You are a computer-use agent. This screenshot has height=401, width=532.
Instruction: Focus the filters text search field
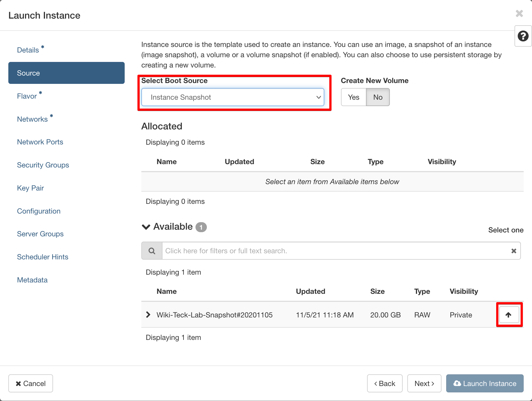point(336,251)
